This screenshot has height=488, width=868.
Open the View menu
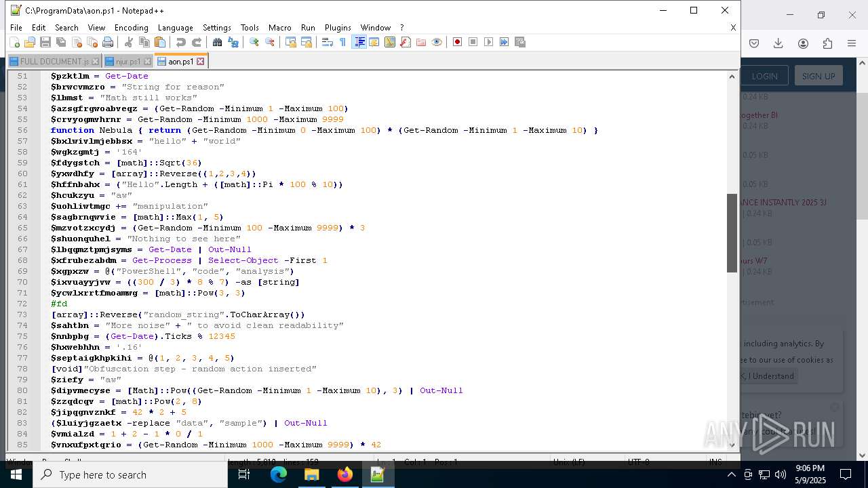pyautogui.click(x=96, y=28)
